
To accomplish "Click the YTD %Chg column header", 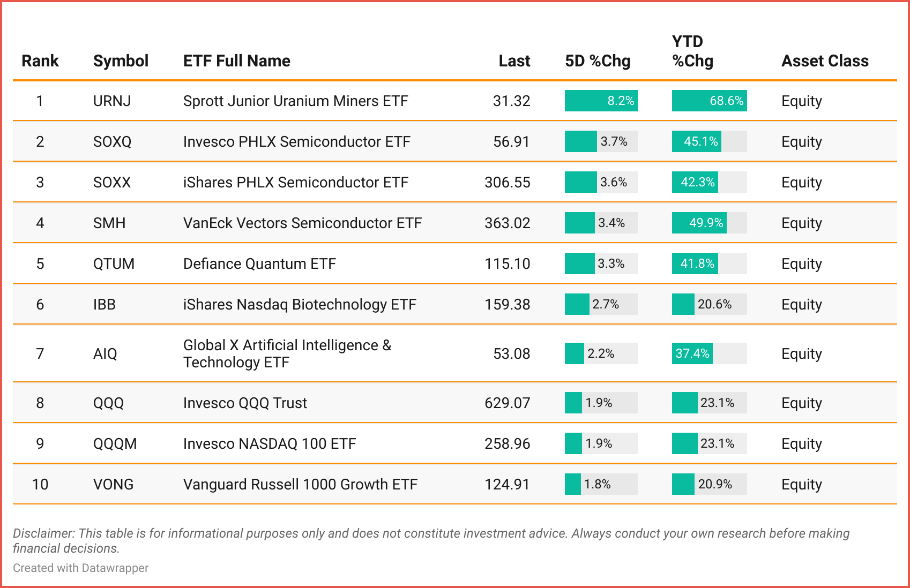I will click(x=692, y=51).
